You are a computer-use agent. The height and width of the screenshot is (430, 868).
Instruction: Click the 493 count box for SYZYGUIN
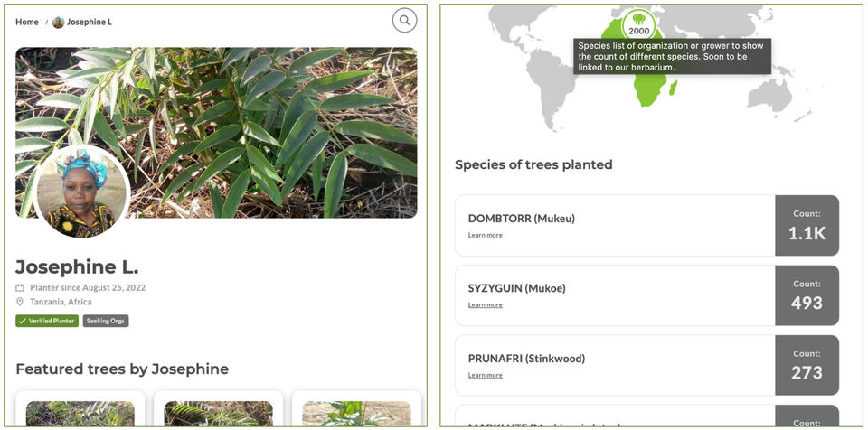(807, 295)
